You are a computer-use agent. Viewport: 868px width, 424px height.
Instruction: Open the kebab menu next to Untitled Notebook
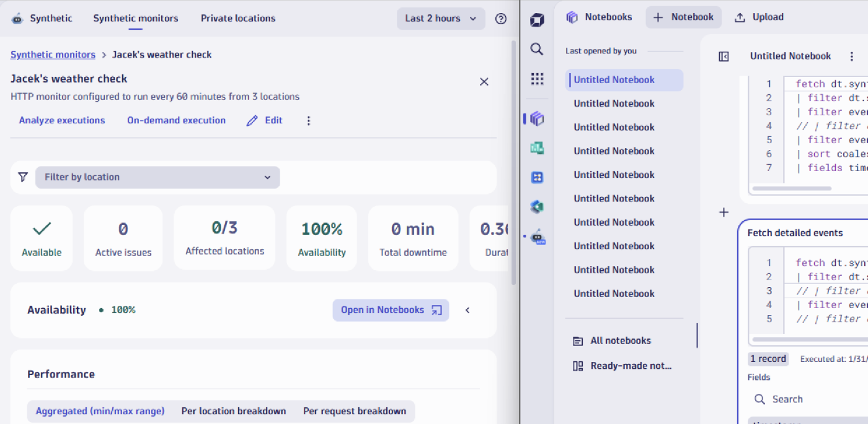[853, 56]
